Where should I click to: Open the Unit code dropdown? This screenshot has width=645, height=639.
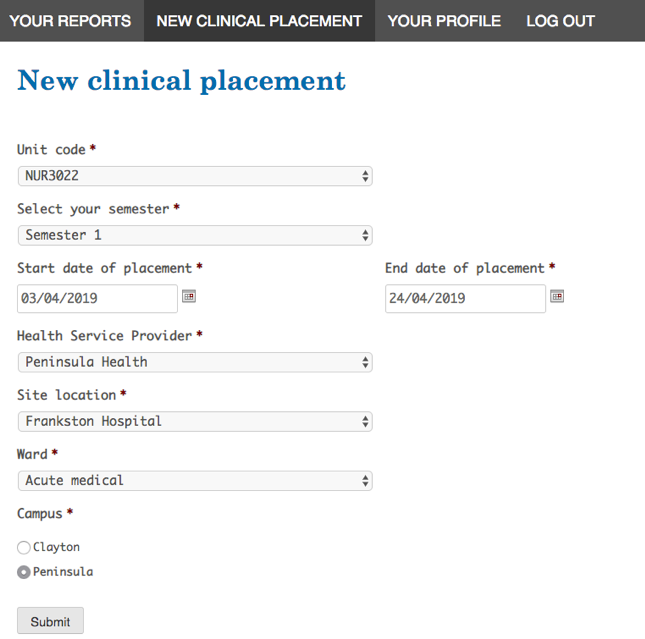[x=195, y=176]
